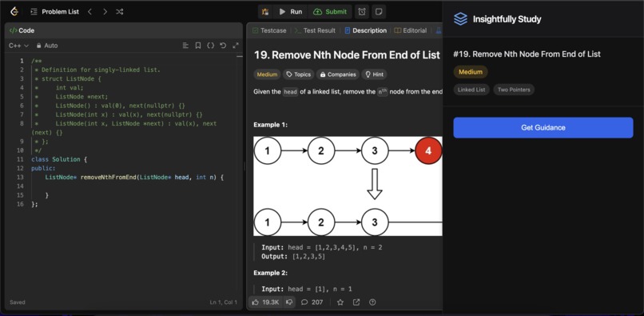Click the 'Example 1:' heading
644x316 pixels.
270,125
